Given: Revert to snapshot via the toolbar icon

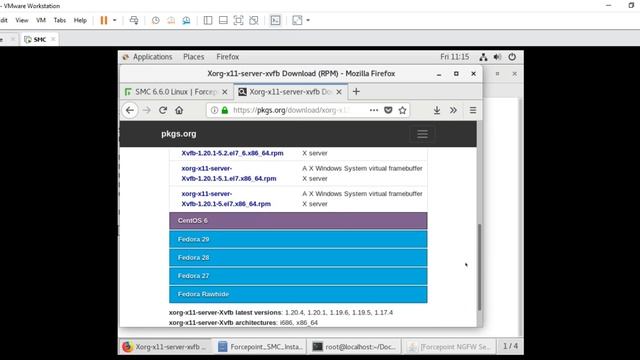Looking at the screenshot, I should 171,20.
